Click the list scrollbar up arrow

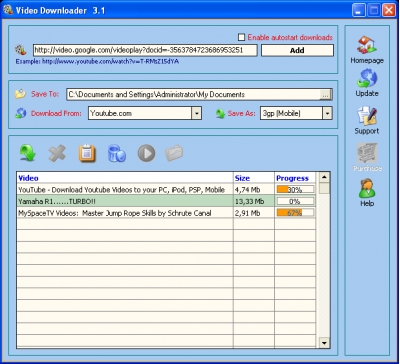[x=324, y=177]
